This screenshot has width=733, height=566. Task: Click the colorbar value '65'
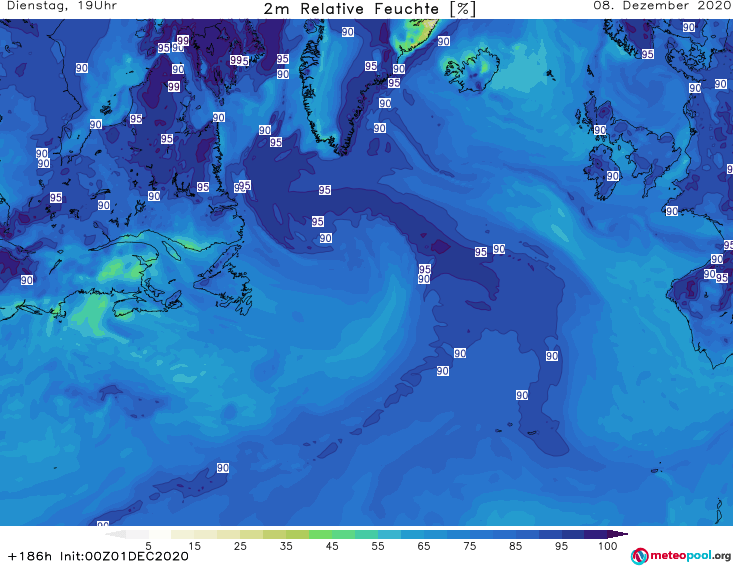coord(424,546)
